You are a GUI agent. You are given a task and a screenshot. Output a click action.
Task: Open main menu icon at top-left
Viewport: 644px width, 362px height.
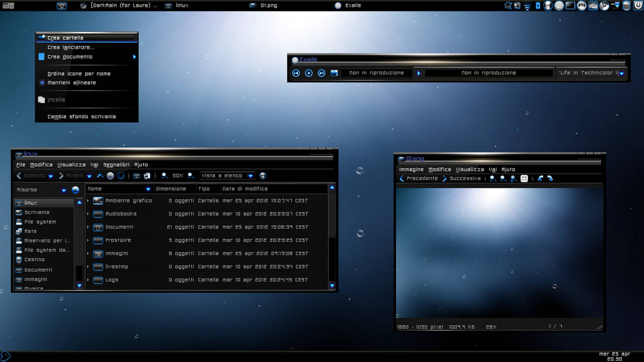(x=8, y=6)
